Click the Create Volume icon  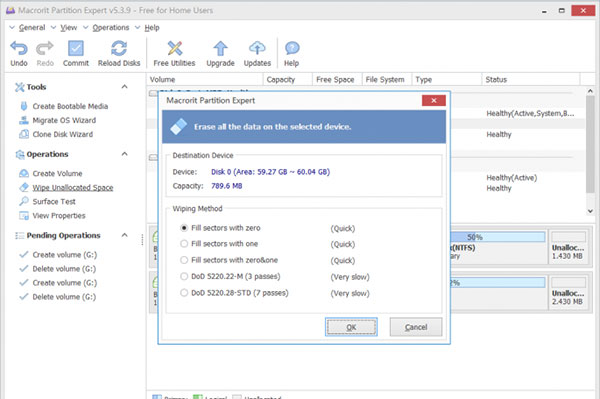pos(24,173)
